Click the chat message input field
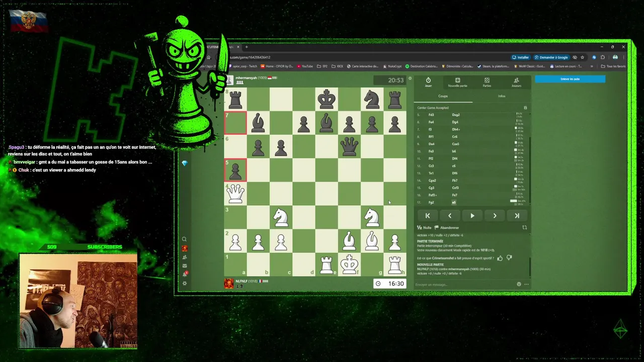644x362 pixels. (463, 285)
